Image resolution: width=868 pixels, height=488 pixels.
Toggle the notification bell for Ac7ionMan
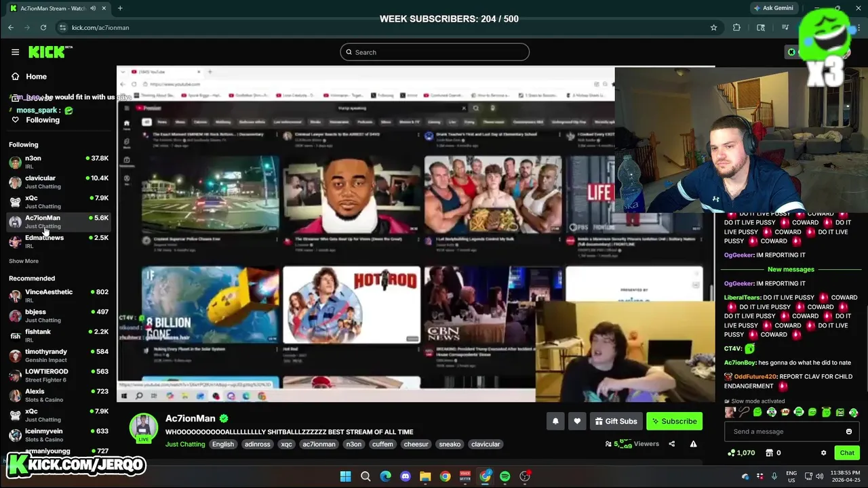point(555,421)
